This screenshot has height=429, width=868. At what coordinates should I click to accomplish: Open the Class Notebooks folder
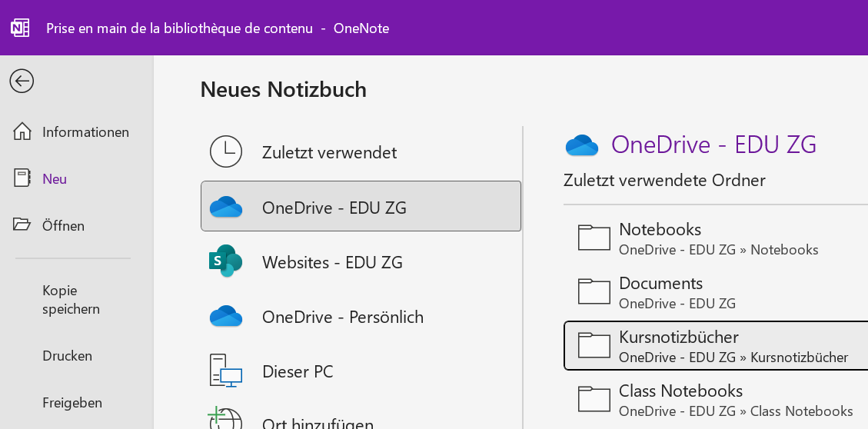pos(715,400)
